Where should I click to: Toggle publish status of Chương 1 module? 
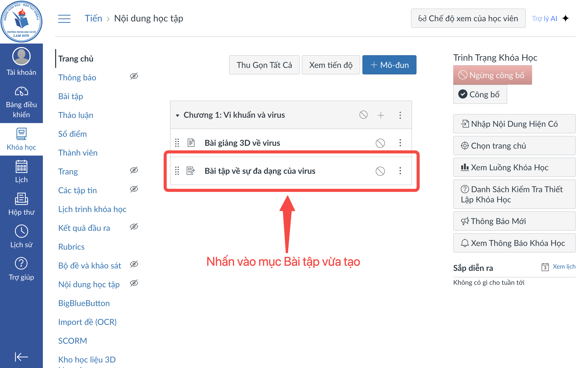point(363,115)
